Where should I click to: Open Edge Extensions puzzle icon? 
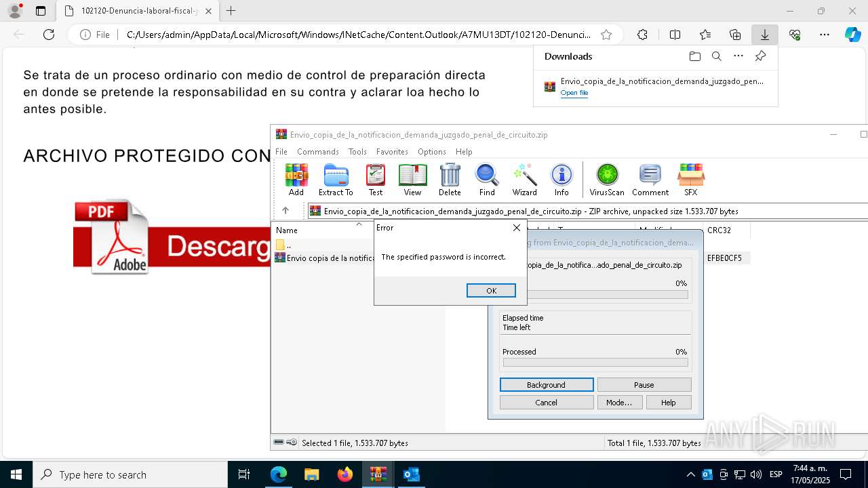click(642, 35)
